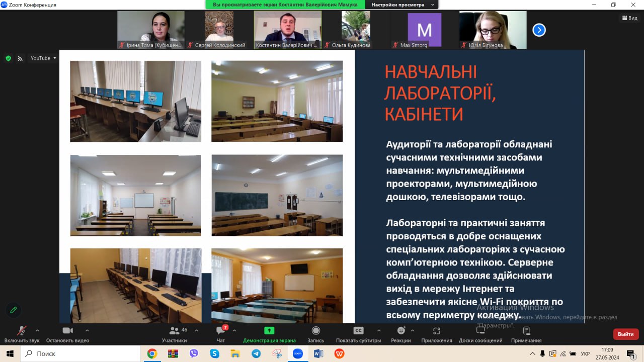
Task: Click the green annotation pencil button
Action: (14, 309)
